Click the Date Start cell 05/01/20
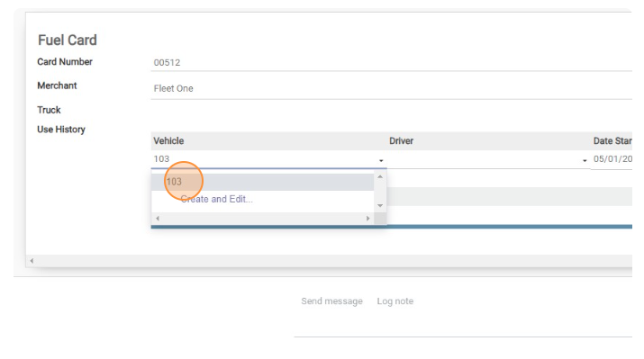The width and height of the screenshot is (644, 359). click(612, 159)
